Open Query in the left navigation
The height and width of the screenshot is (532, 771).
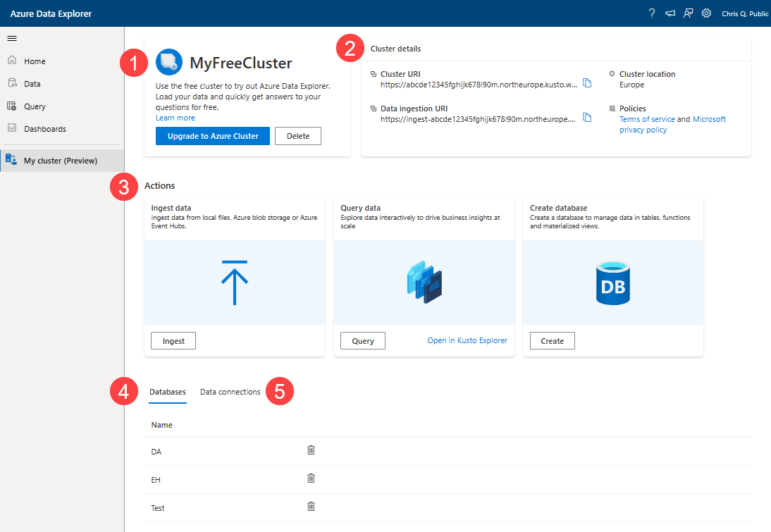[35, 106]
